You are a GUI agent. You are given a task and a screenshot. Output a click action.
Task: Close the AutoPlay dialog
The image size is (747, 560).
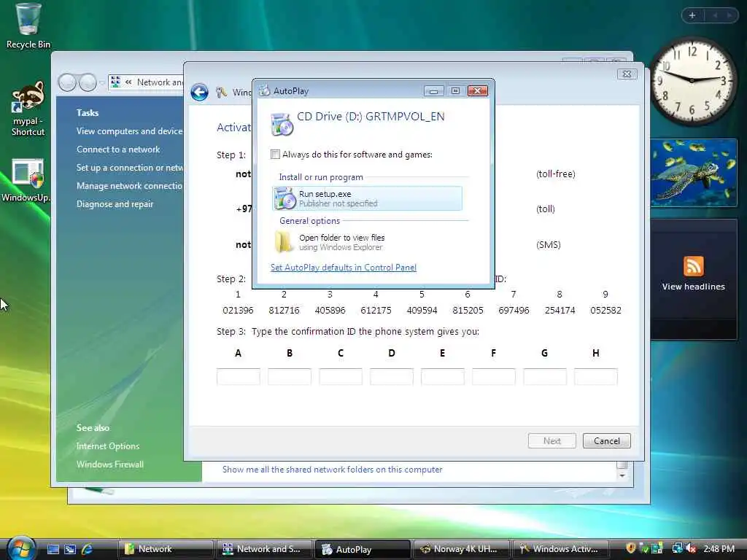pos(478,91)
